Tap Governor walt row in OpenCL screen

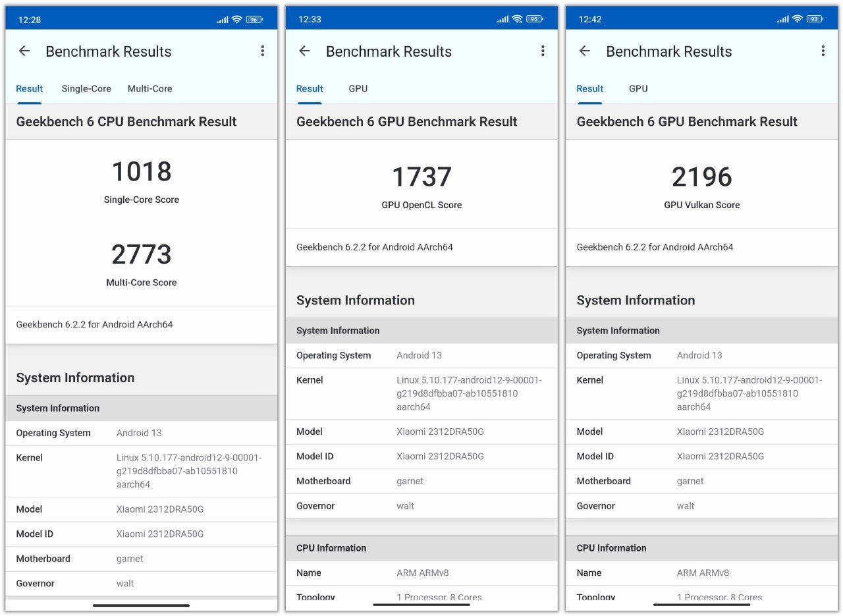tap(421, 506)
